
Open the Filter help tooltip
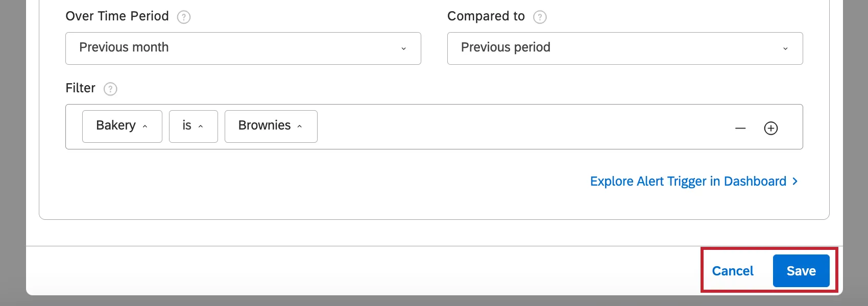click(x=110, y=89)
